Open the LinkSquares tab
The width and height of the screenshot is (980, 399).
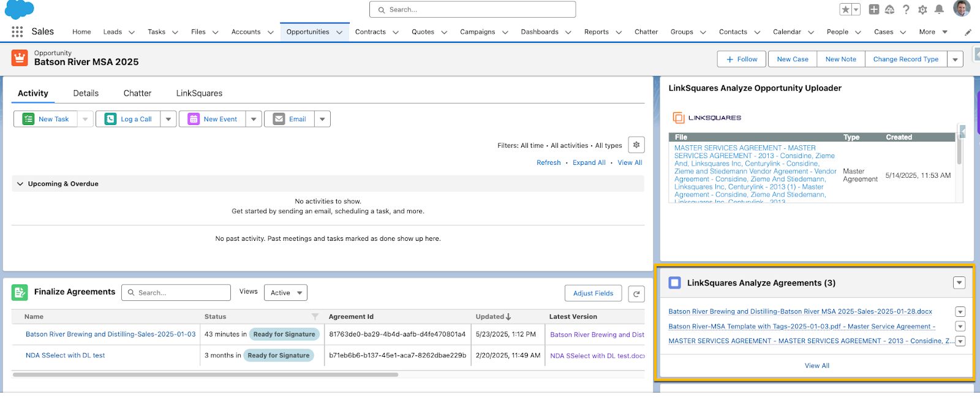point(199,93)
